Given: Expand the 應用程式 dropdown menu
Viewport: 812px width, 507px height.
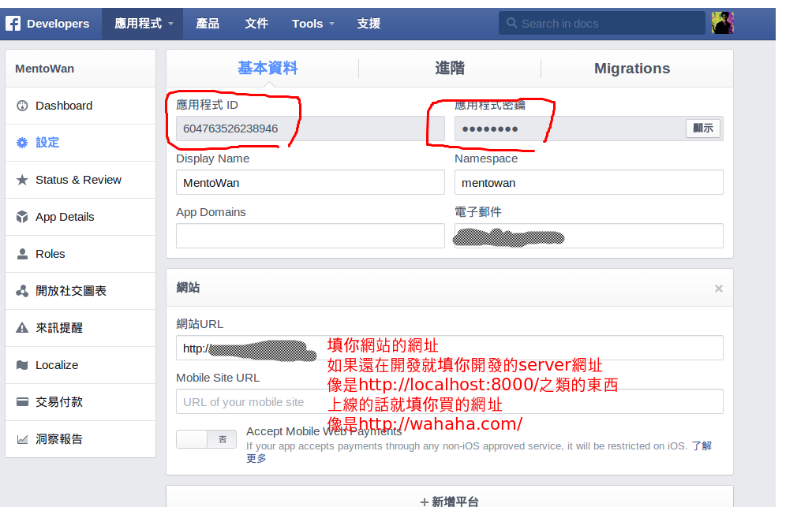Looking at the screenshot, I should (143, 24).
